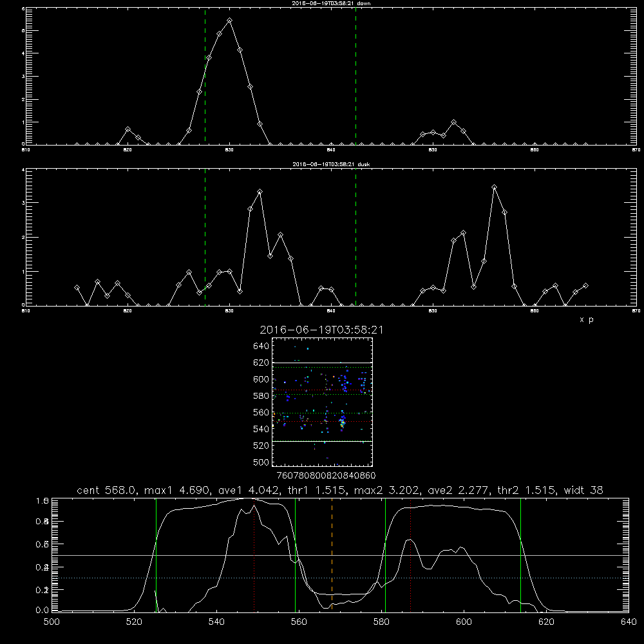The height and width of the screenshot is (644, 644).
Task: Click the 0.0 y-axis label of bottom plot
Action: pos(43,611)
